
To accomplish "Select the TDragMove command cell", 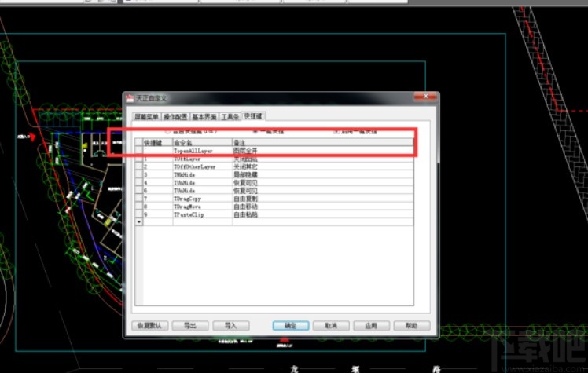I will (x=203, y=207).
